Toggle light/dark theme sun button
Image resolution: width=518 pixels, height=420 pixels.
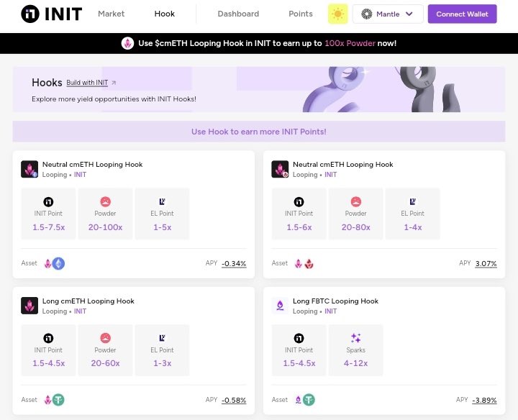337,14
